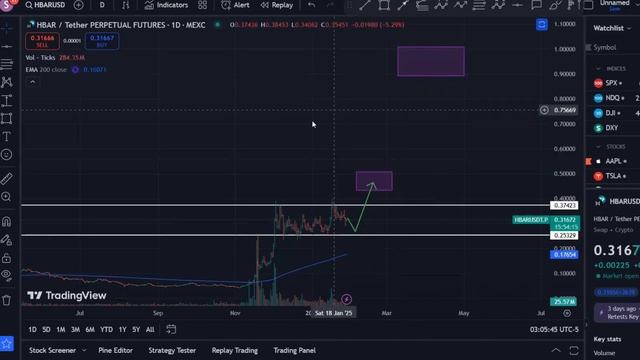Undo the last chart action

(x=311, y=5)
